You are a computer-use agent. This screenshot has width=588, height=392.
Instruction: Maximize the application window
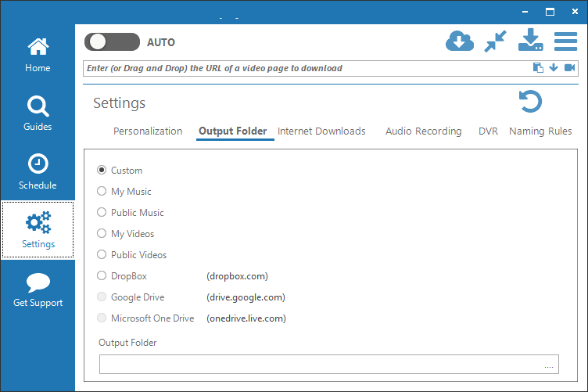pos(550,12)
